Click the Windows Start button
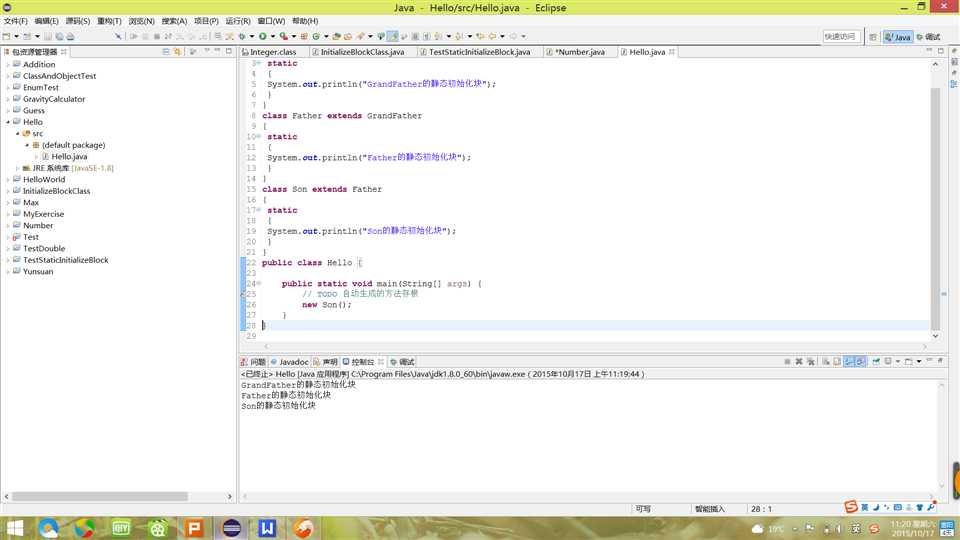960x540 pixels. click(x=14, y=528)
